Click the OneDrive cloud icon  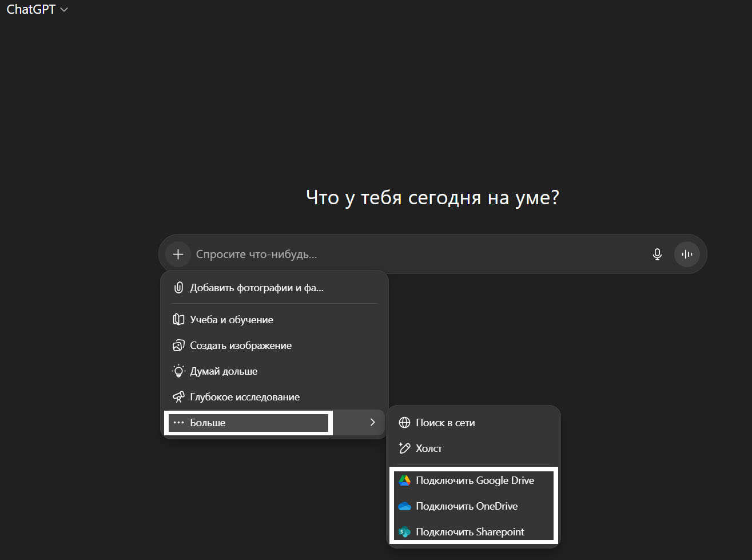pos(404,506)
